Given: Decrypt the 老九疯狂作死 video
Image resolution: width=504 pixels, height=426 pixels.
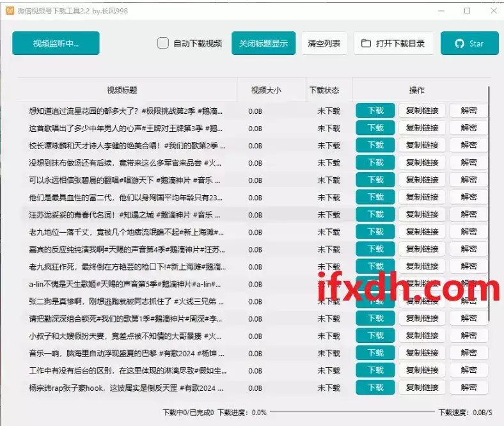Looking at the screenshot, I should click(x=469, y=266).
